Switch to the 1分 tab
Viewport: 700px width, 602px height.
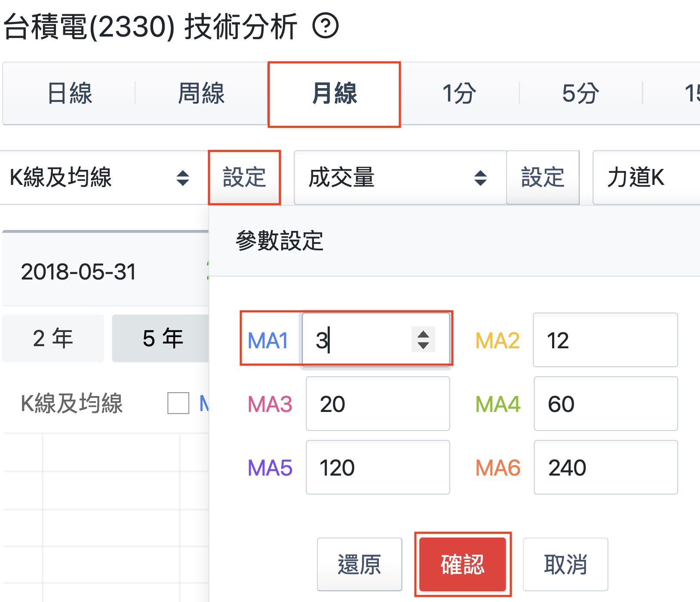459,93
